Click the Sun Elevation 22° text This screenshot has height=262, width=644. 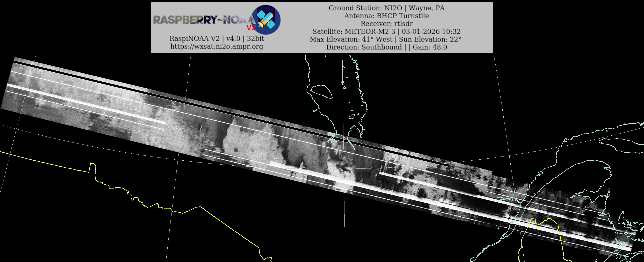click(430, 40)
